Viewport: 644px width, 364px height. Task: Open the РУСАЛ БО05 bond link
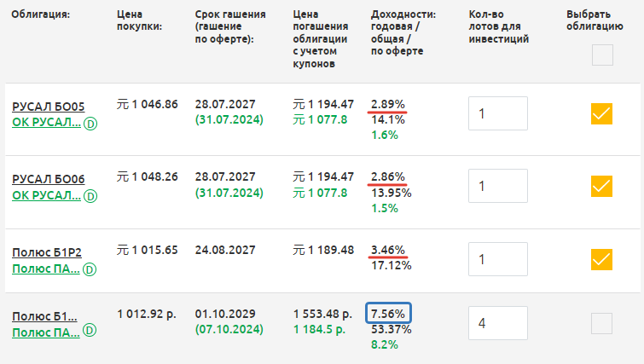(48, 107)
